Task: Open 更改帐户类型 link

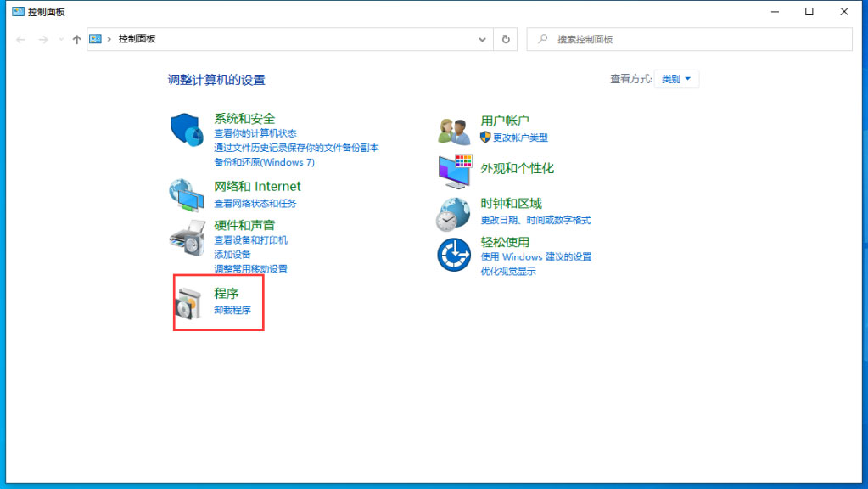Action: tap(520, 138)
